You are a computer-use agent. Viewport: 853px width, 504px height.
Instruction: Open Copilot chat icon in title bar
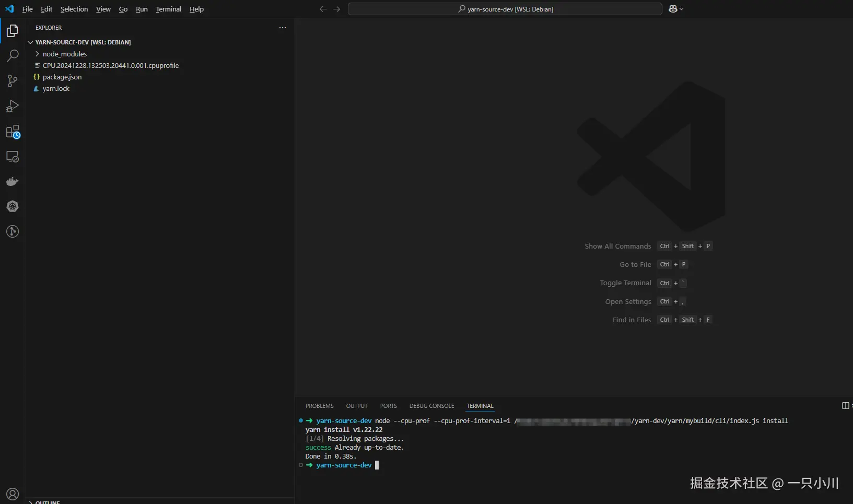[x=673, y=9]
